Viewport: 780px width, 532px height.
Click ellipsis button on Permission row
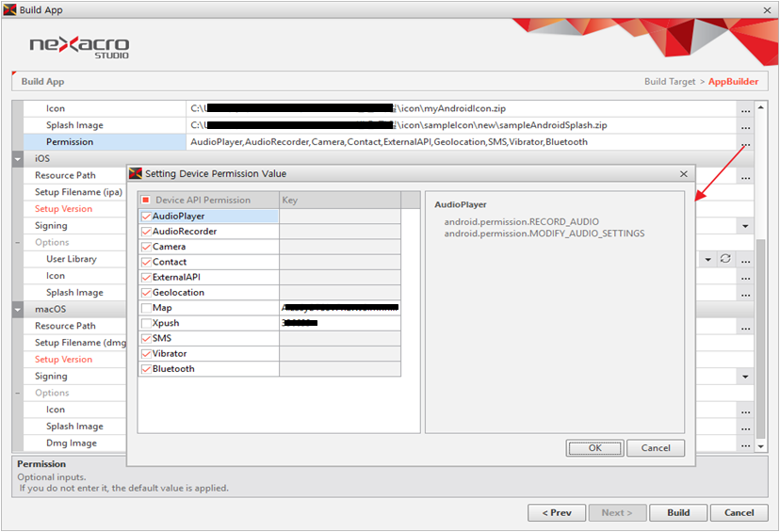[745, 143]
